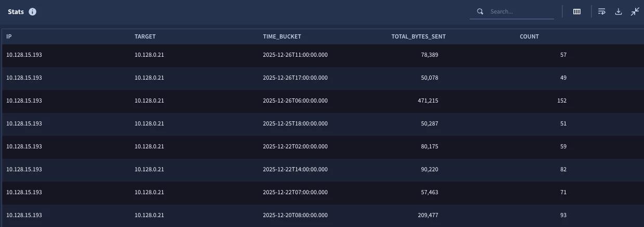Viewport: 644px width, 227px height.
Task: Click target 10.128.0.21 in the 471,215 row
Action: 149,100
